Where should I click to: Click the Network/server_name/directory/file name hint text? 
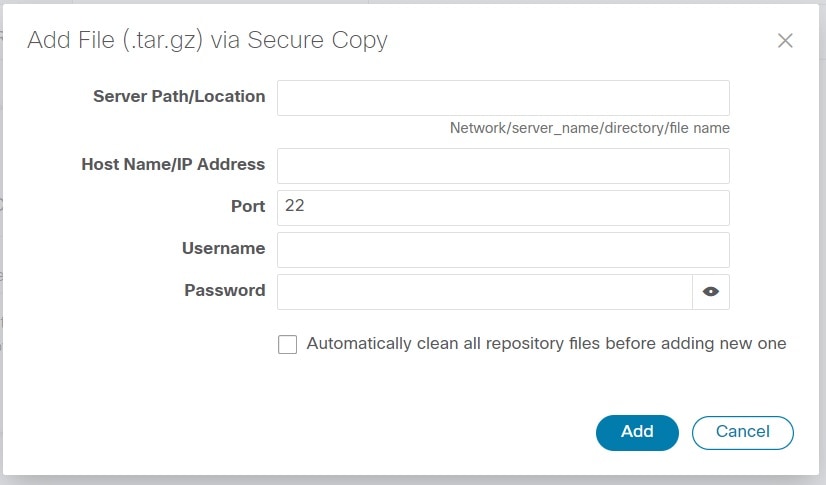pos(589,128)
